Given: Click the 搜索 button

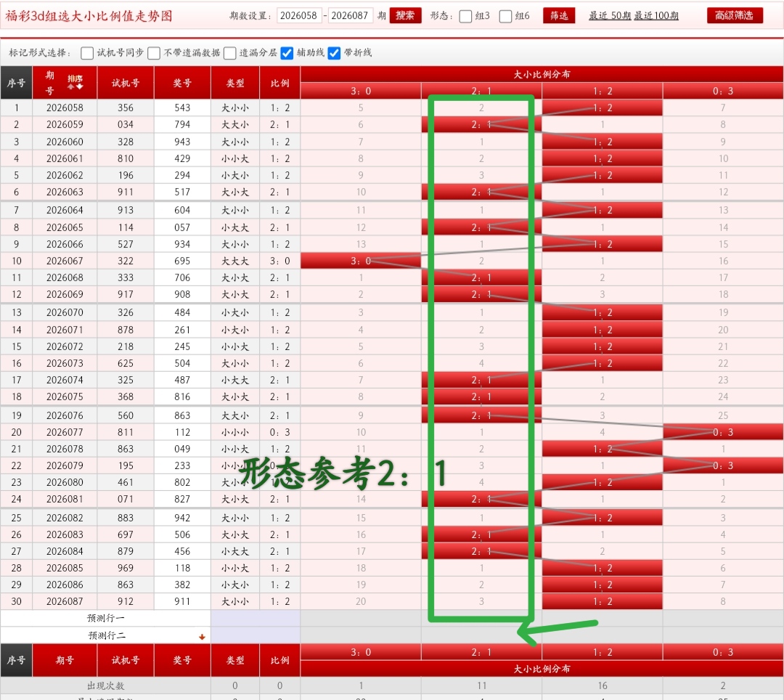Looking at the screenshot, I should tap(405, 15).
